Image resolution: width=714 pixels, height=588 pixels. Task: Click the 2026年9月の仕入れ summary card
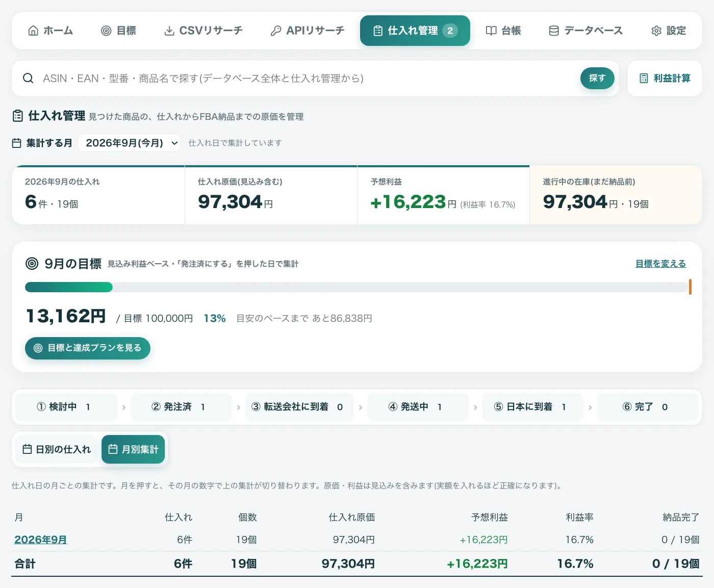98,195
